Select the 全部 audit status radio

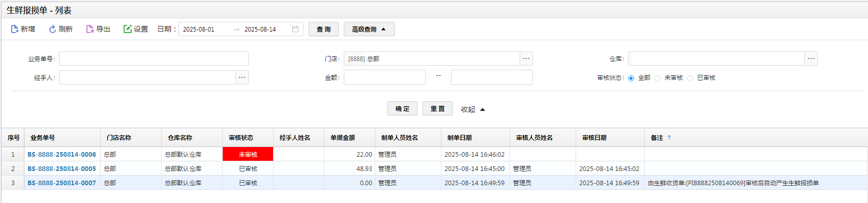pos(631,78)
